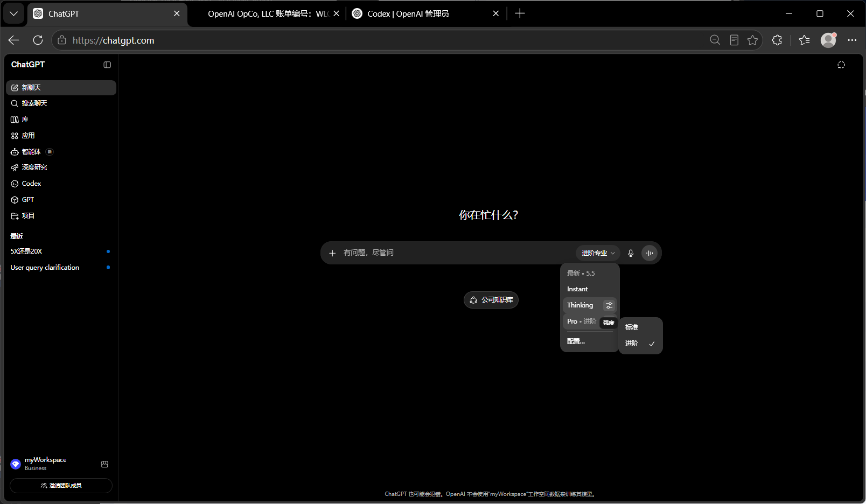
Task: Open the 5X还是20X chat
Action: (x=61, y=251)
